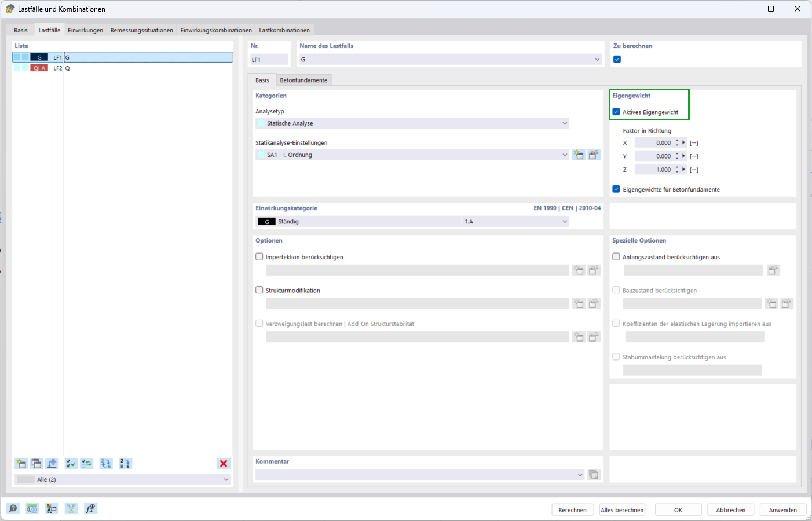The height and width of the screenshot is (521, 812).
Task: Select load case LF2 Q in list
Action: click(122, 68)
